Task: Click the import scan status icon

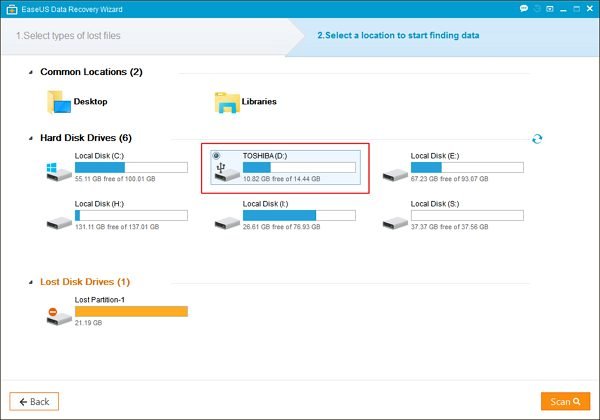Action: pos(537,8)
